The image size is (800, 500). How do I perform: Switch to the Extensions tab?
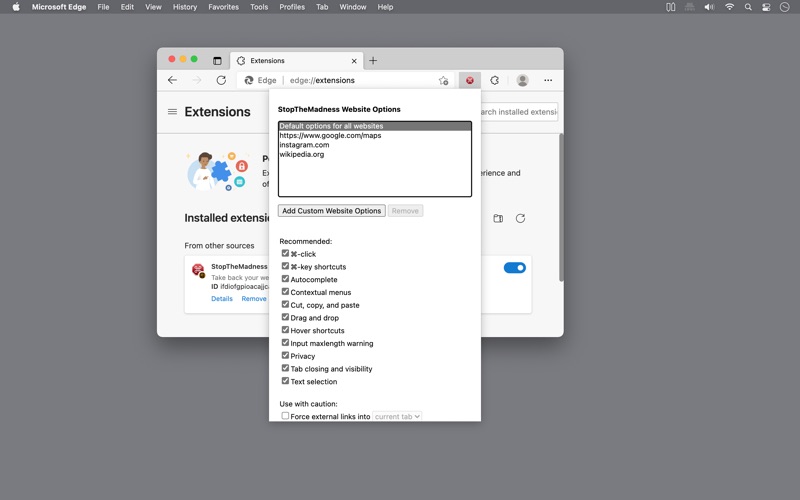coord(296,61)
